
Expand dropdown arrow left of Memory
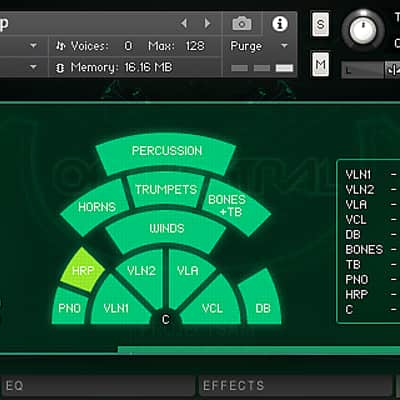(x=33, y=67)
